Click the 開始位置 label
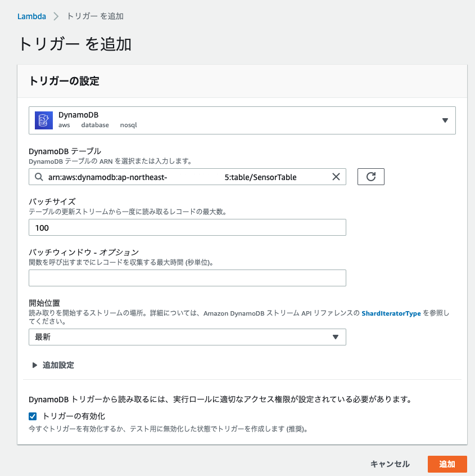This screenshot has height=476, width=475. click(x=44, y=303)
